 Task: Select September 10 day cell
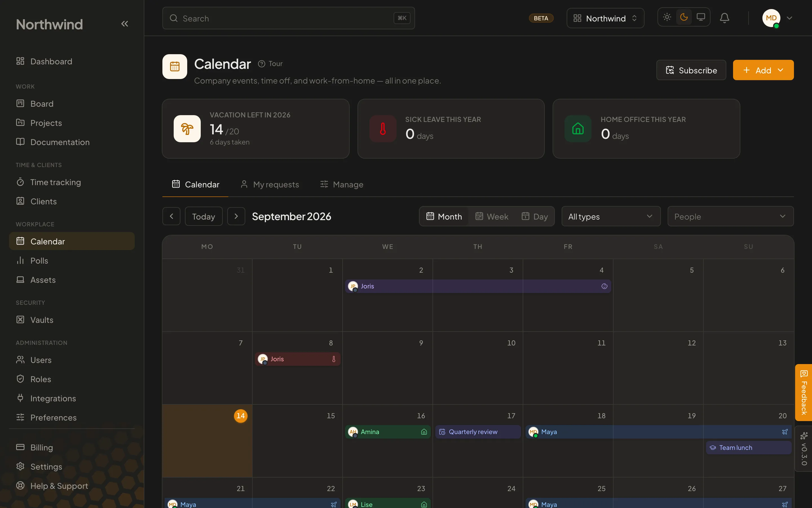point(478,368)
